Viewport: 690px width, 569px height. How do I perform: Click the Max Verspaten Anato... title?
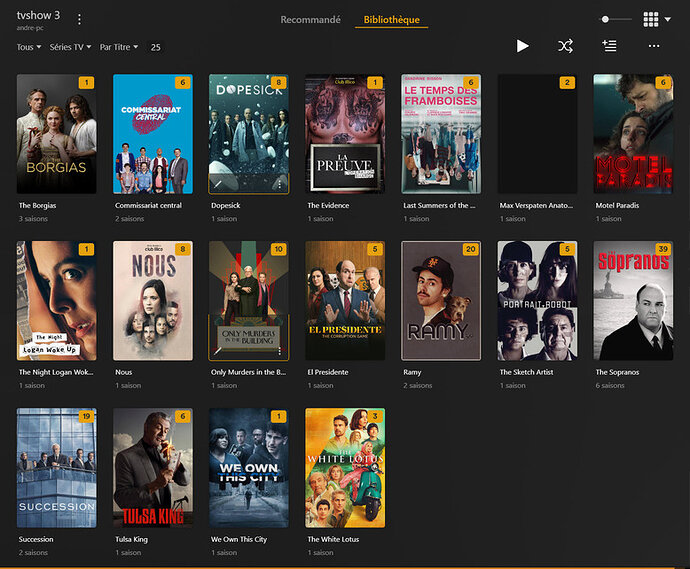(536, 206)
